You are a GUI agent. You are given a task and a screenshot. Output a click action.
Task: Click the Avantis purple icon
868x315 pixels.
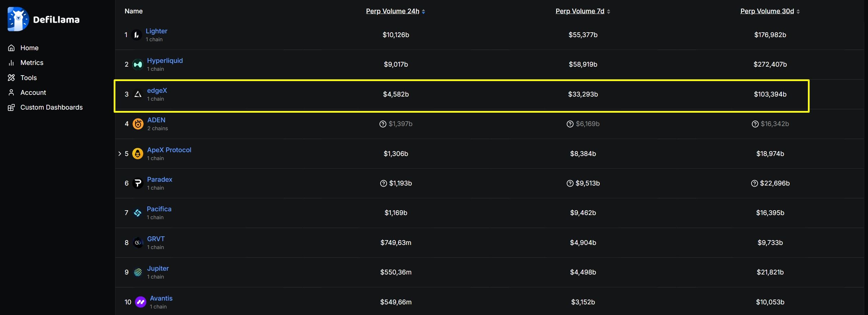[140, 302]
